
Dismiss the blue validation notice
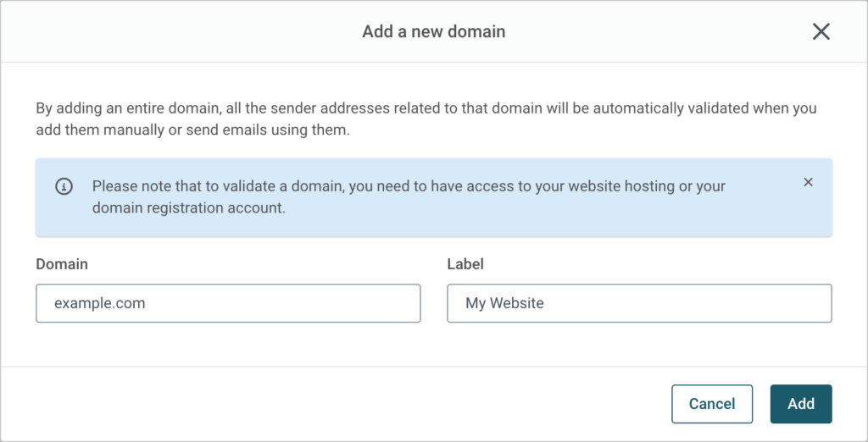(808, 182)
